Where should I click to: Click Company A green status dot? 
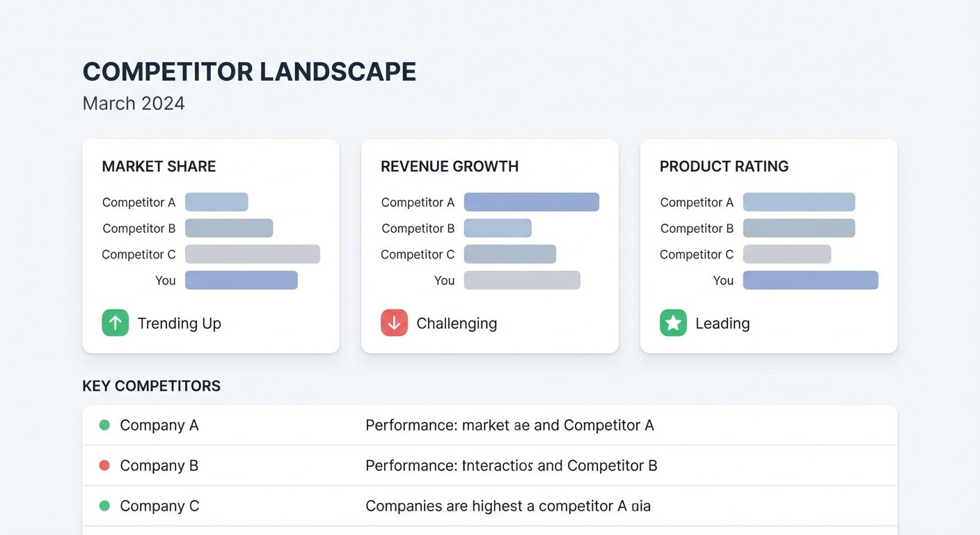pyautogui.click(x=104, y=425)
